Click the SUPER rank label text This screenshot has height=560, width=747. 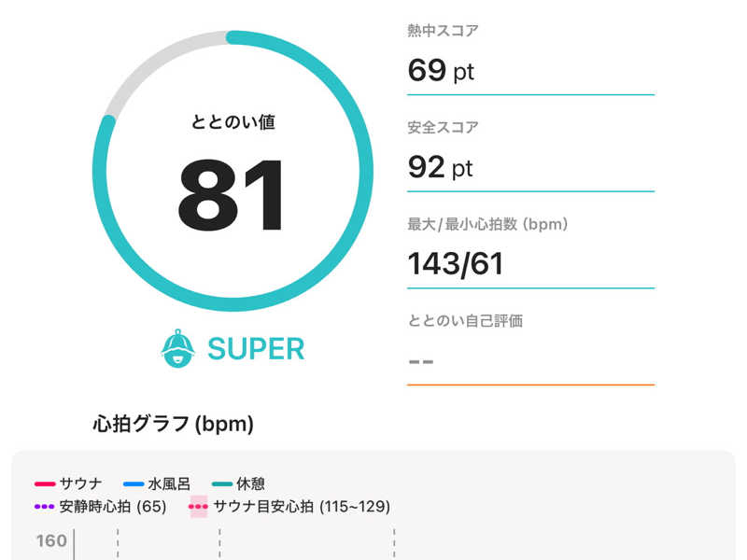tap(256, 349)
